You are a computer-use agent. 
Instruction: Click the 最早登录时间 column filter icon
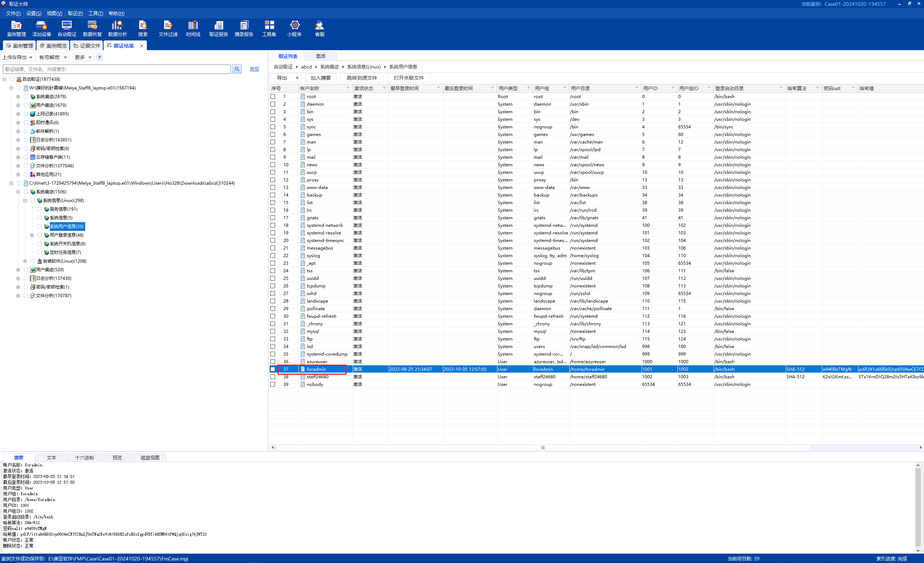(438, 88)
